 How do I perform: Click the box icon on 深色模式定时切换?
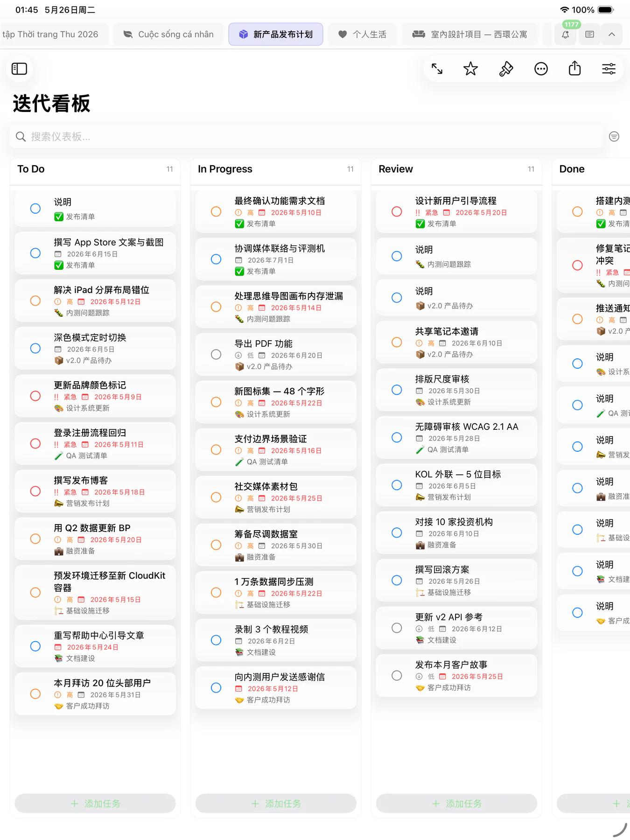pos(58,360)
